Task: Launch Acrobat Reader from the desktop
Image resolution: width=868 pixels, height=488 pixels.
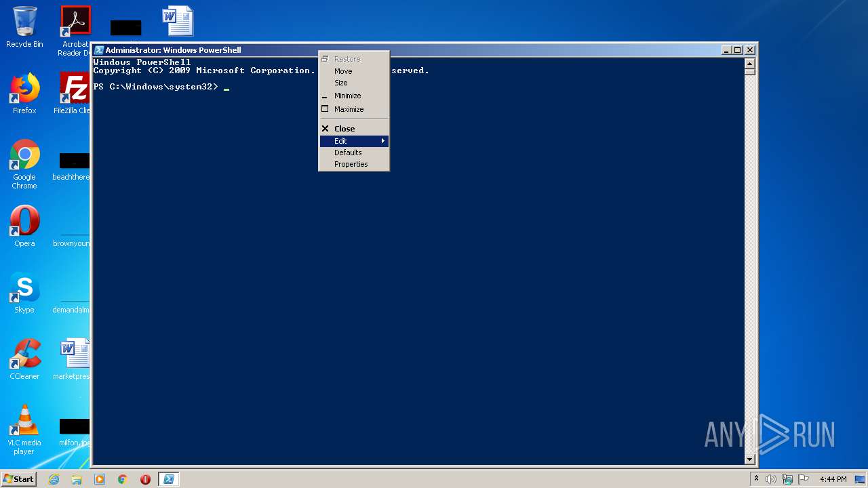Action: coord(75,30)
